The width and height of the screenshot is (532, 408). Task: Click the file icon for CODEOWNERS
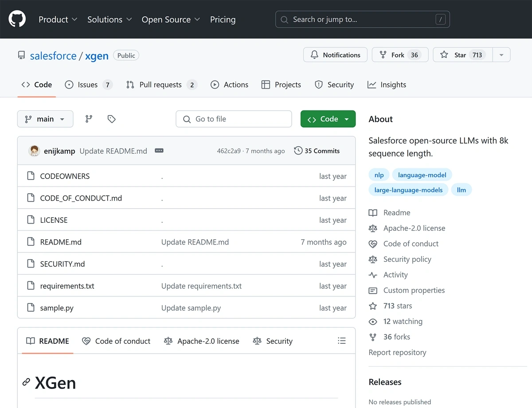(x=31, y=176)
